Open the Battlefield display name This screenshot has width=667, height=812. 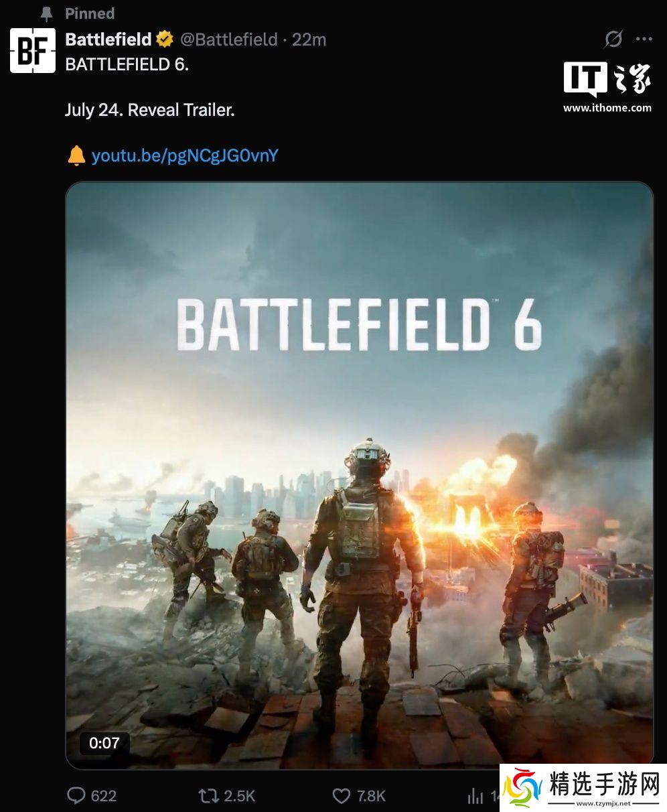[x=108, y=40]
